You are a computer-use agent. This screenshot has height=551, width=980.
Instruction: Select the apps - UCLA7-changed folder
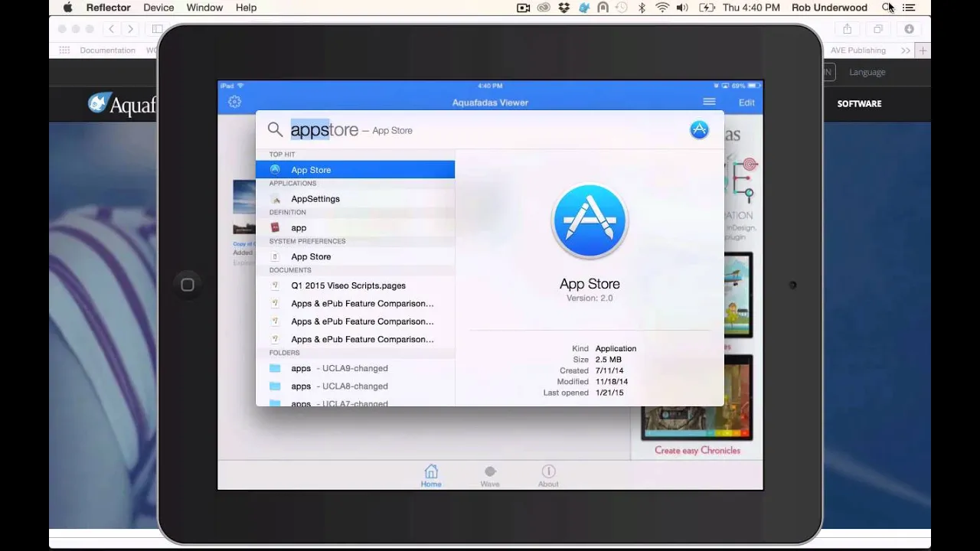click(x=355, y=403)
